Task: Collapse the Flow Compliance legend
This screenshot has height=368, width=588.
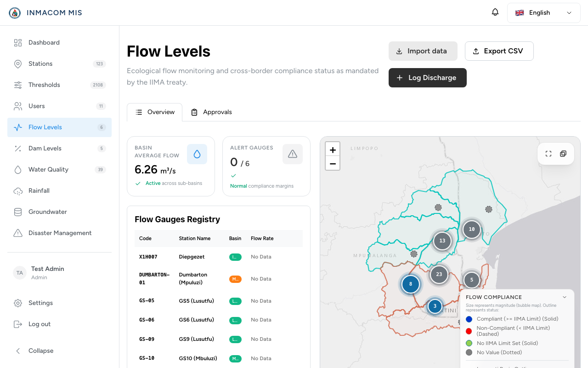Action: [565, 297]
